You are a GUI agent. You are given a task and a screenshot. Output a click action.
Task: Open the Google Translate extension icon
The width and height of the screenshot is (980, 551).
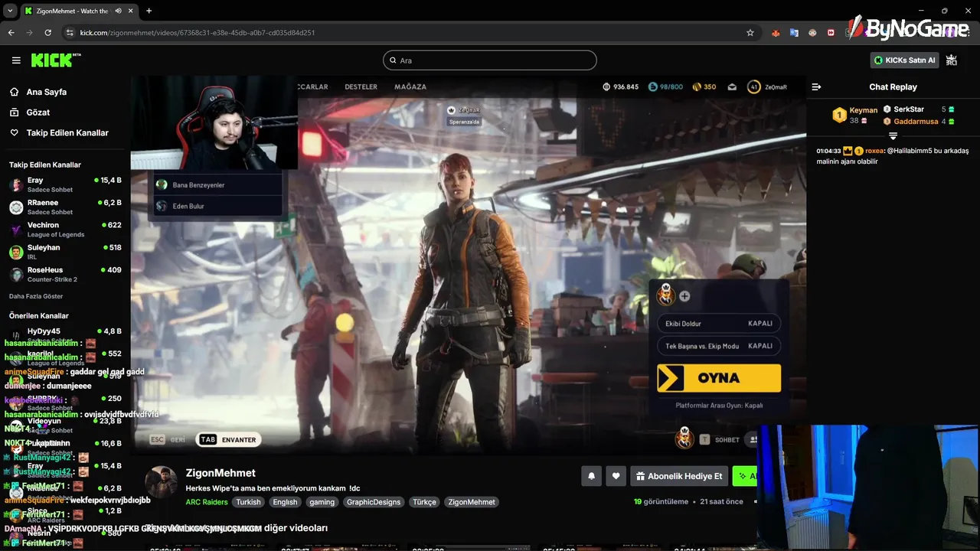(x=794, y=33)
